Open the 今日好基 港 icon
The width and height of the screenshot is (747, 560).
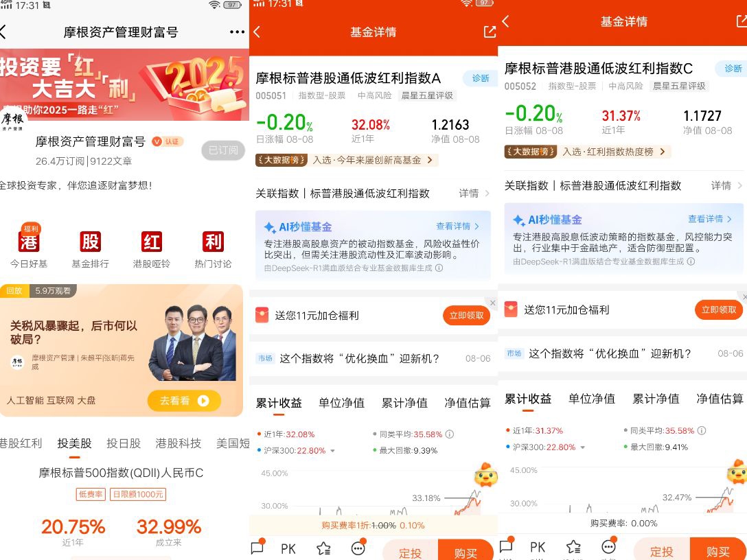[x=29, y=241]
